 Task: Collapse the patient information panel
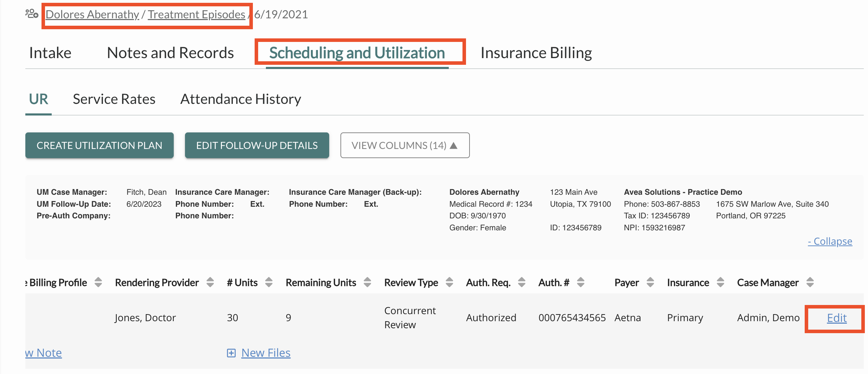(x=830, y=241)
